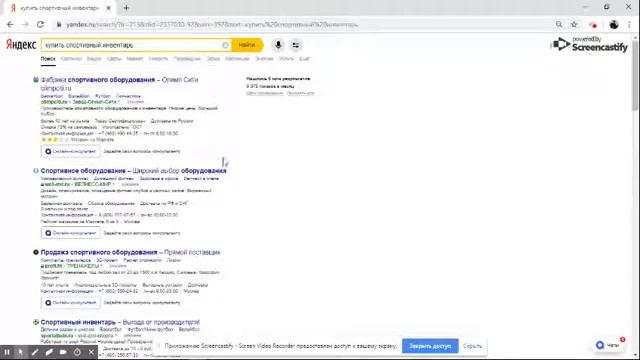Viewport: 640px width, 360px height.
Task: Click the Yandex microphone voice search icon
Action: click(278, 45)
